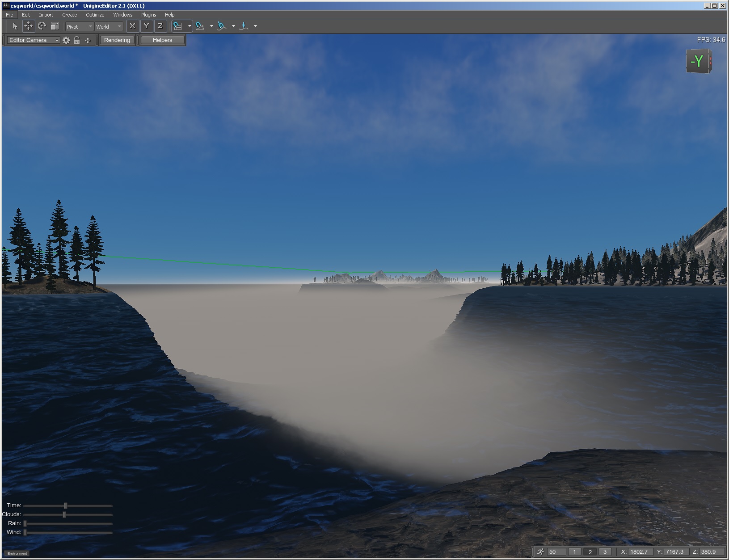Open the World coordinate system dropdown
The height and width of the screenshot is (560, 729).
(109, 27)
